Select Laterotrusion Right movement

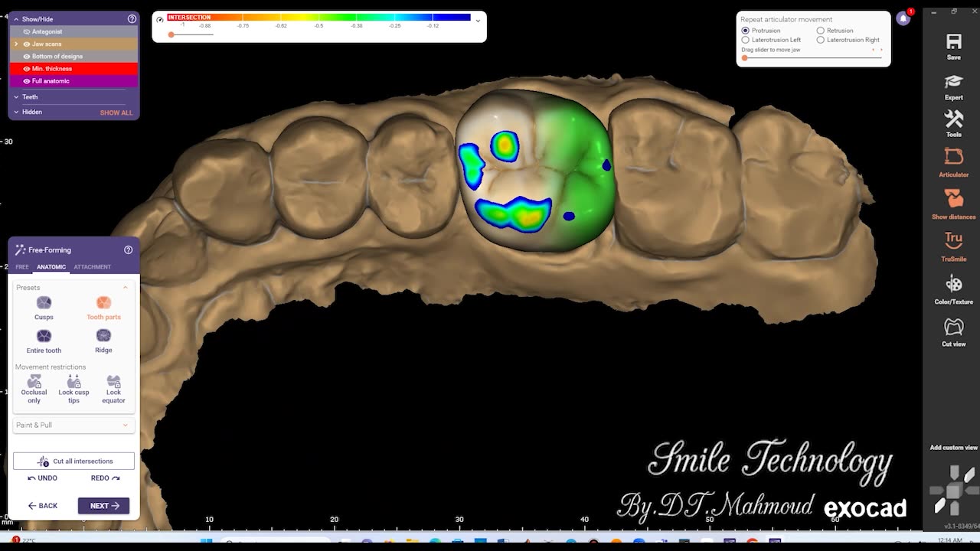click(x=820, y=40)
